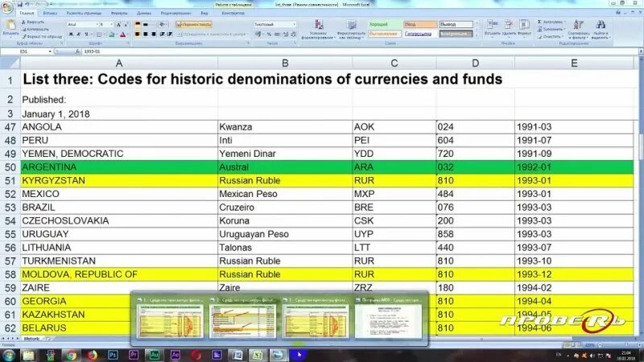
Task: Click the increase decimal icon
Action: click(286, 35)
